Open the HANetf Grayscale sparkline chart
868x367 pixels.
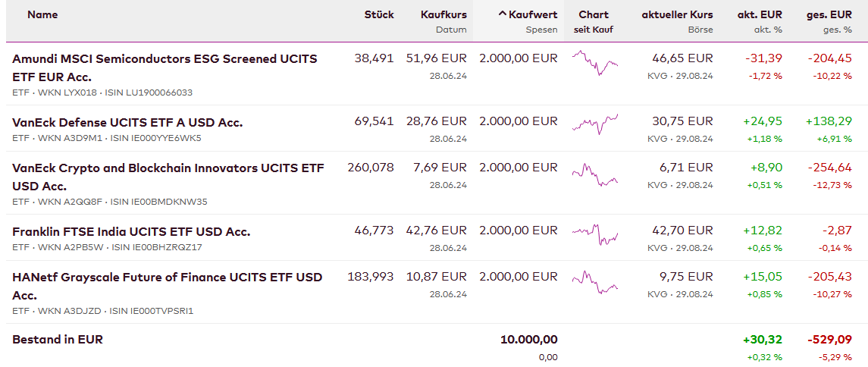pos(594,281)
